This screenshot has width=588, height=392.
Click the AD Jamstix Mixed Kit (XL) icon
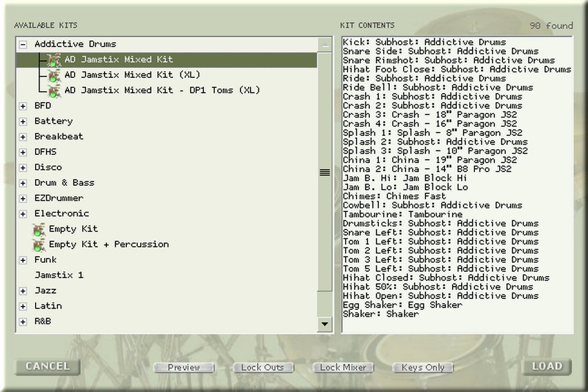coord(54,75)
